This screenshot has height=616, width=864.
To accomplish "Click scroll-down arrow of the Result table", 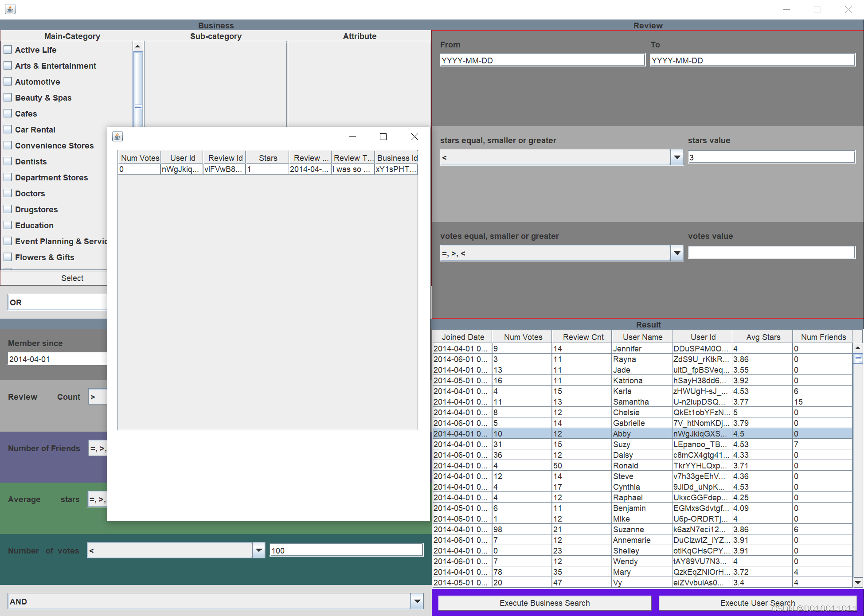I will [858, 582].
